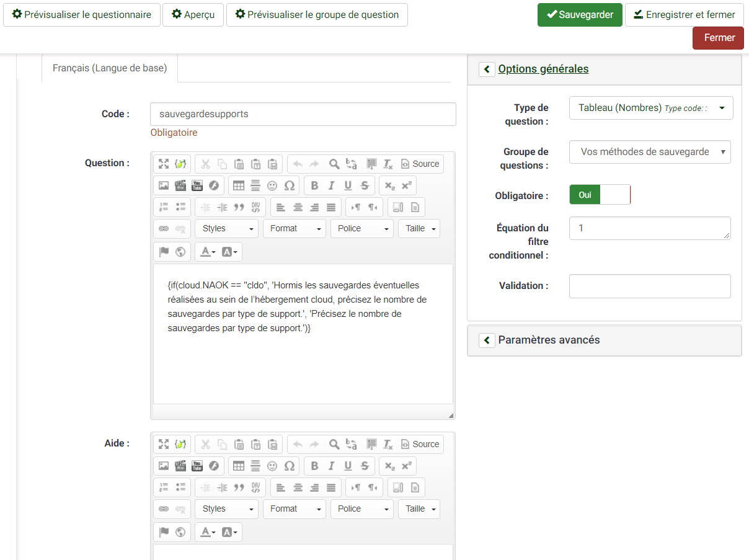The height and width of the screenshot is (560, 749).
Task: Toggle the Obligatoire switch
Action: [600, 195]
